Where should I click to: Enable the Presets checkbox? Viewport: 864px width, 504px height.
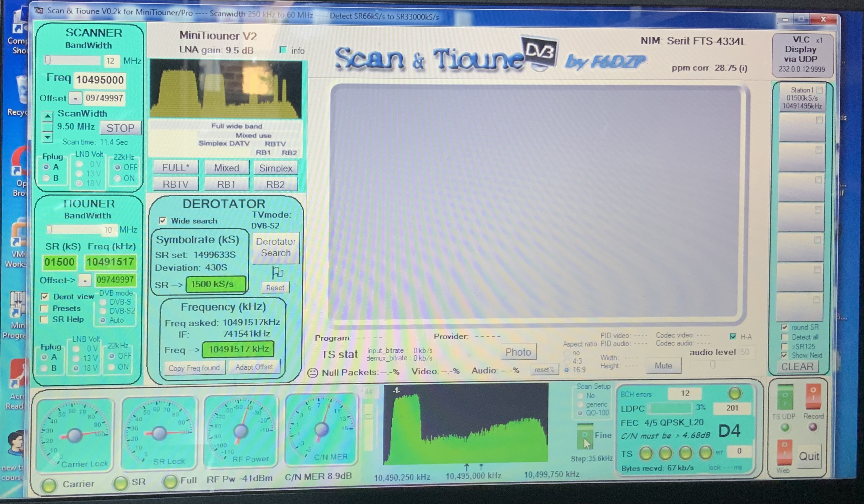pos(44,308)
